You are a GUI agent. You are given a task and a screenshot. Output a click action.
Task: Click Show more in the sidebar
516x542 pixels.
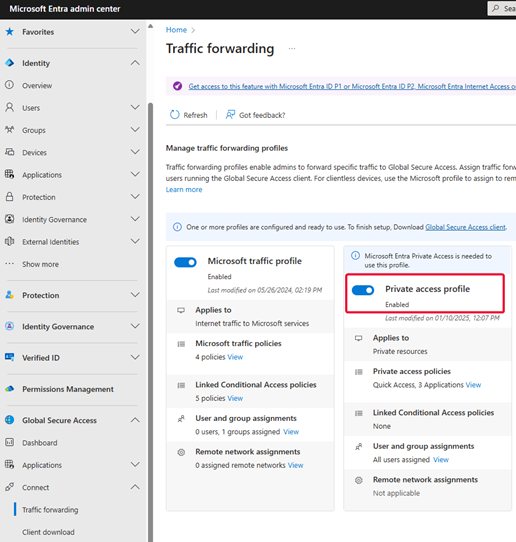tap(40, 264)
